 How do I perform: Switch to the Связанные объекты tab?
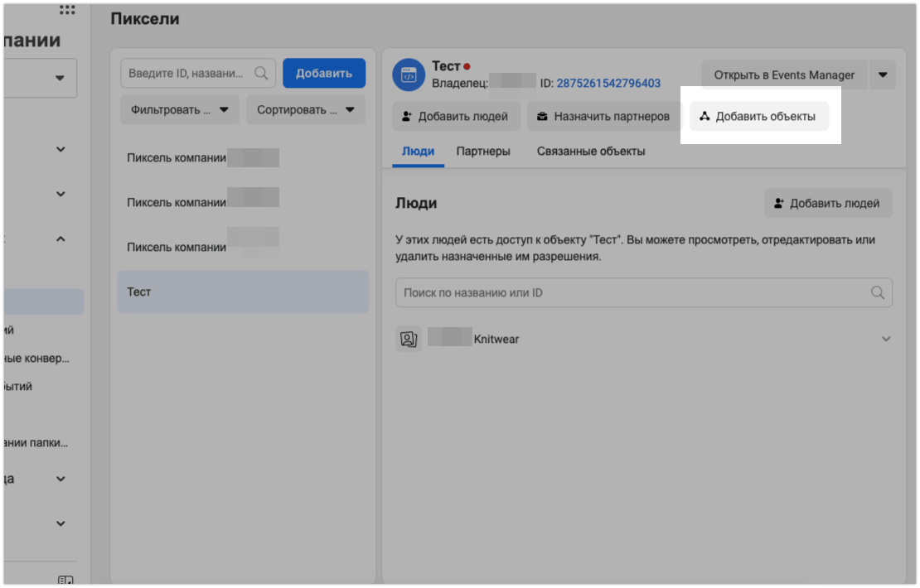pyautogui.click(x=591, y=152)
